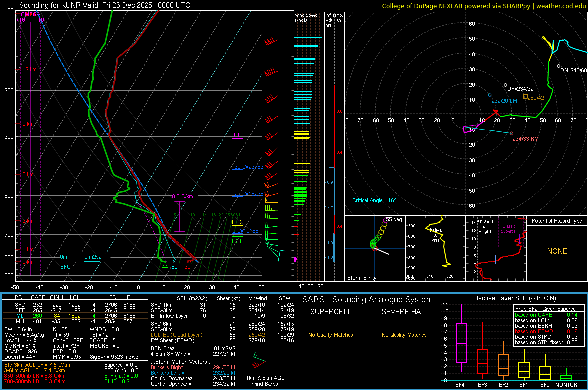Click the based on EBWD: 0.19 line

546,332
